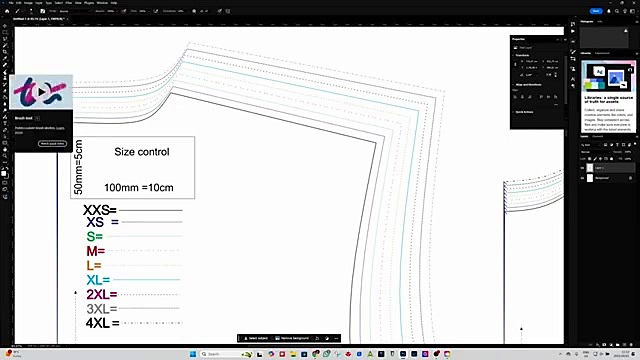The height and width of the screenshot is (360, 640).
Task: Click Watch quick video button
Action: pos(52,144)
